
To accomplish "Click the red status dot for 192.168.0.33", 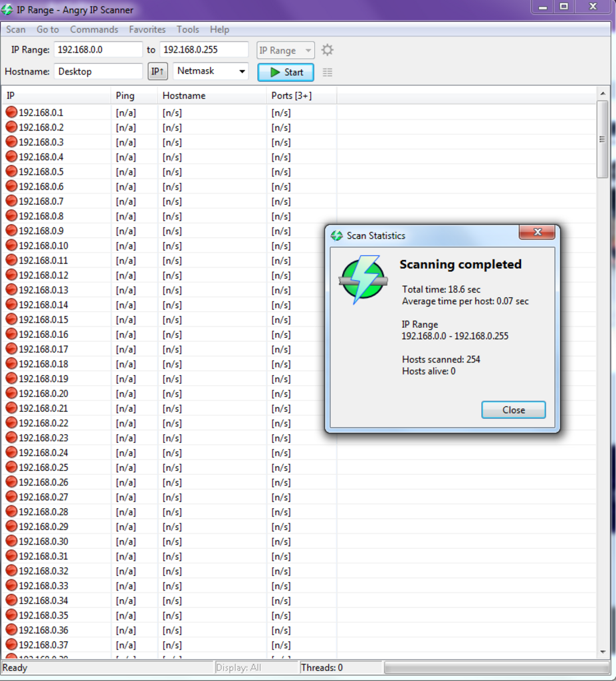I will pyautogui.click(x=11, y=585).
